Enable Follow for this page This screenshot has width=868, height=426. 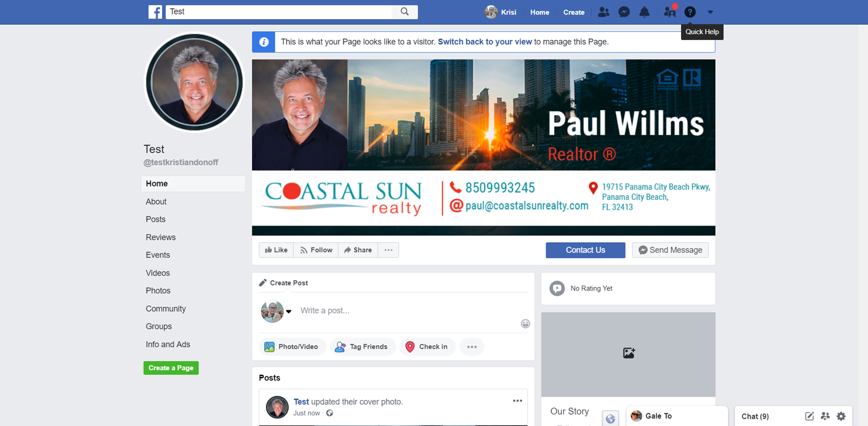point(315,250)
